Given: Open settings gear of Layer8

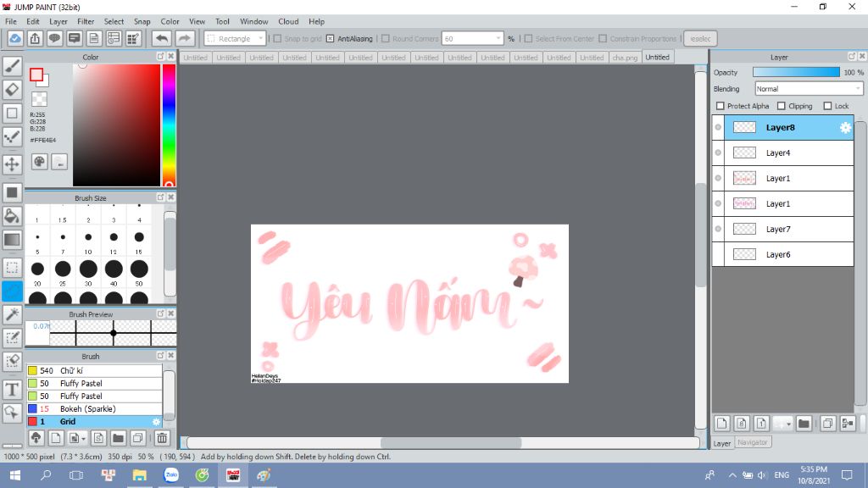Looking at the screenshot, I should point(845,127).
